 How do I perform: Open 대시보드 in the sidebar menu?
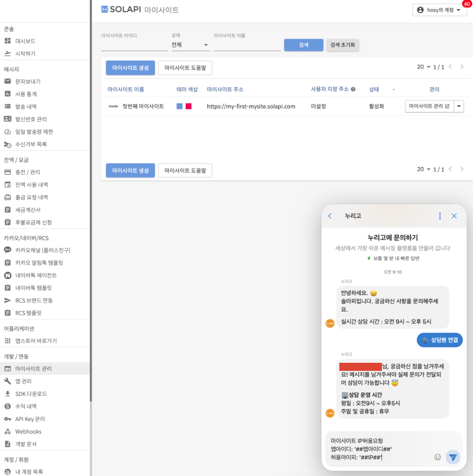pos(25,41)
